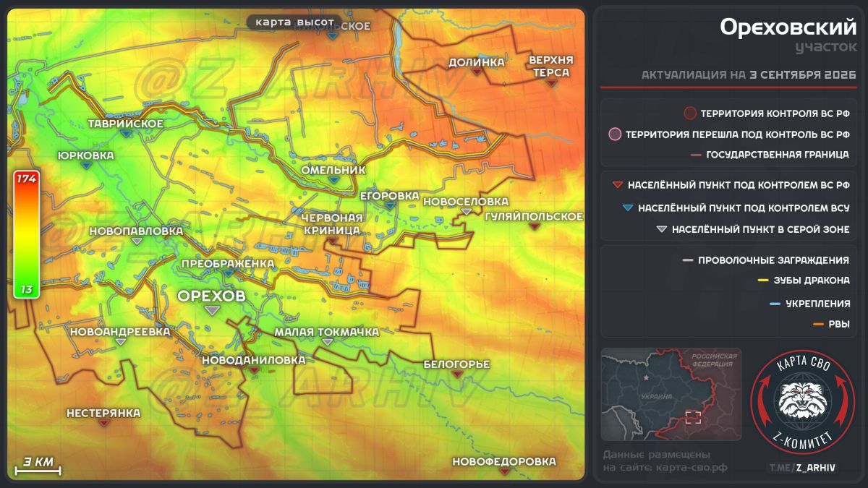Click the Новофедоровка settlement marker
The width and height of the screenshot is (868, 488).
504,471
